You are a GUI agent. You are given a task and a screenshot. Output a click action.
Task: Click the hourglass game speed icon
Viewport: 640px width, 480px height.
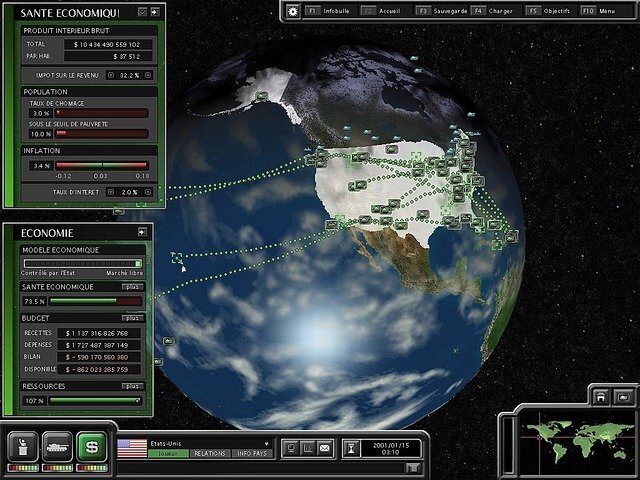(351, 449)
